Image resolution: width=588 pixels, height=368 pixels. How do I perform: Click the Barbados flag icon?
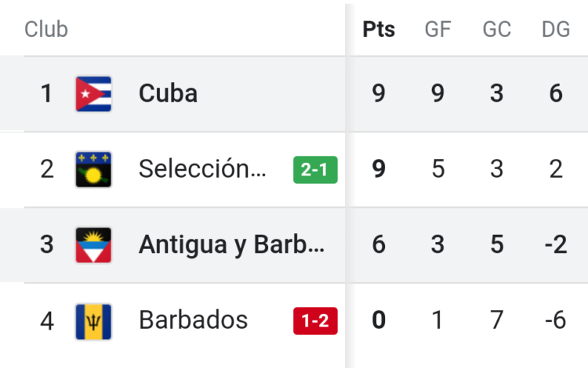click(x=93, y=320)
